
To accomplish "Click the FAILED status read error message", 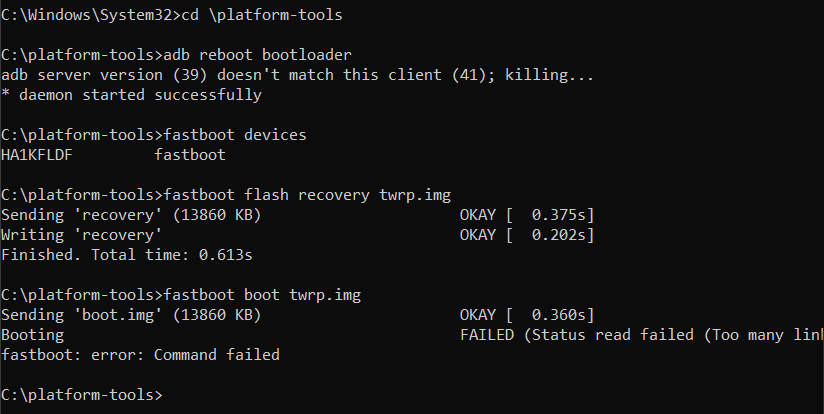I will [640, 334].
